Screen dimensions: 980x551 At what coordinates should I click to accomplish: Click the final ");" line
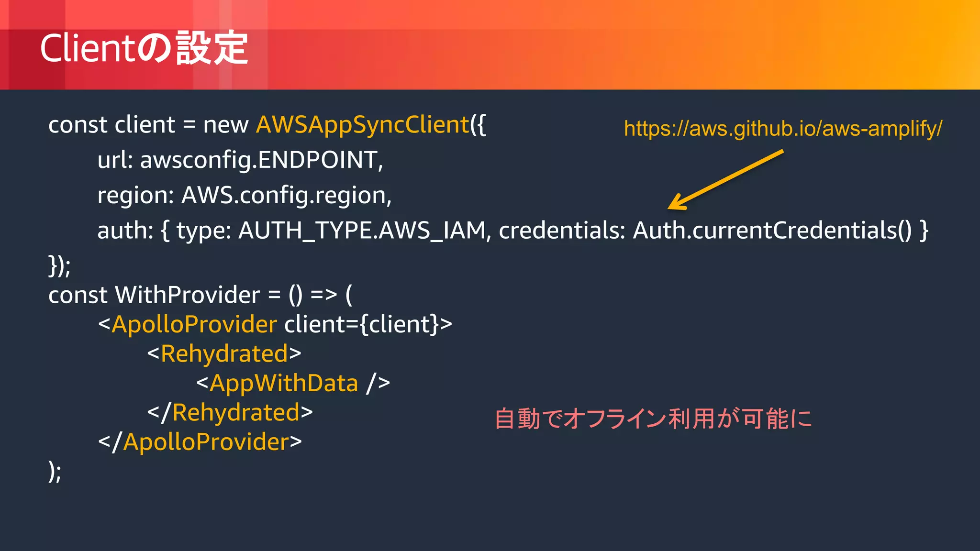[55, 472]
